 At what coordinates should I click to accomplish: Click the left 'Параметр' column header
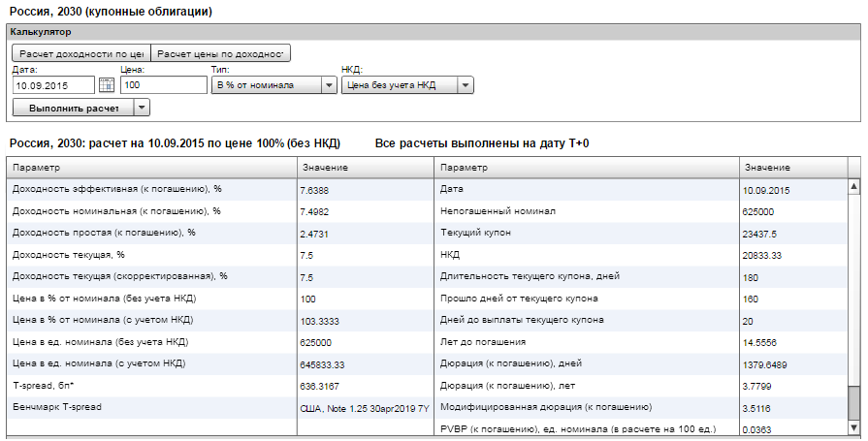point(151,168)
